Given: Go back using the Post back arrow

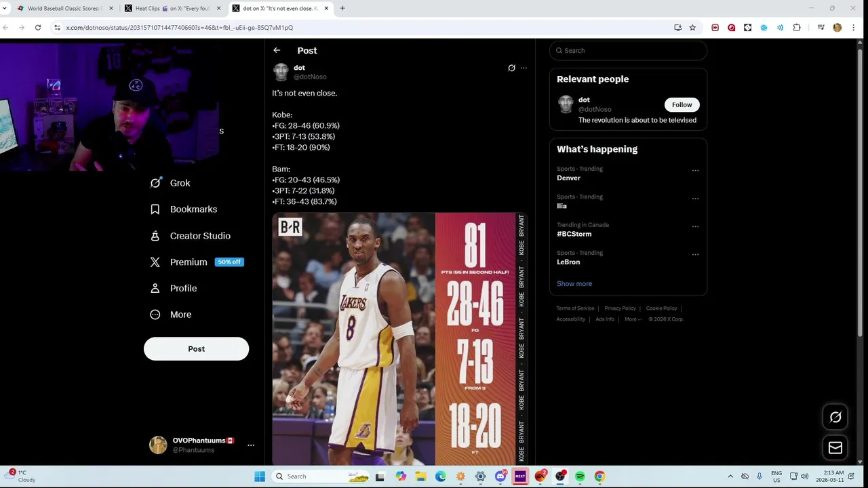Looking at the screenshot, I should point(277,50).
